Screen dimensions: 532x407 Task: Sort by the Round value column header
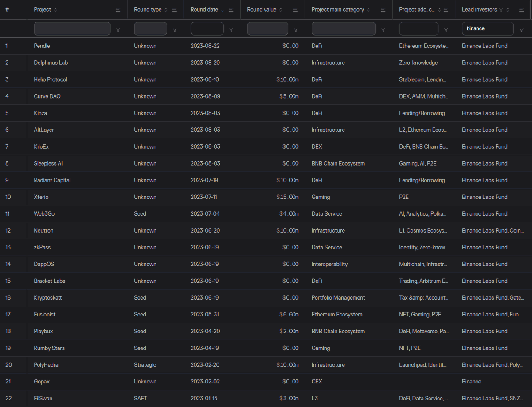pyautogui.click(x=262, y=10)
